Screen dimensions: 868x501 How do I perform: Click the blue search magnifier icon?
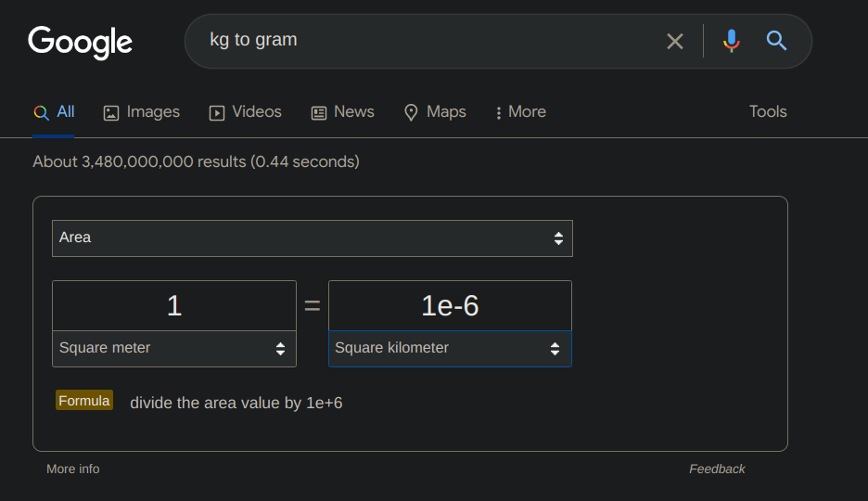coord(776,41)
